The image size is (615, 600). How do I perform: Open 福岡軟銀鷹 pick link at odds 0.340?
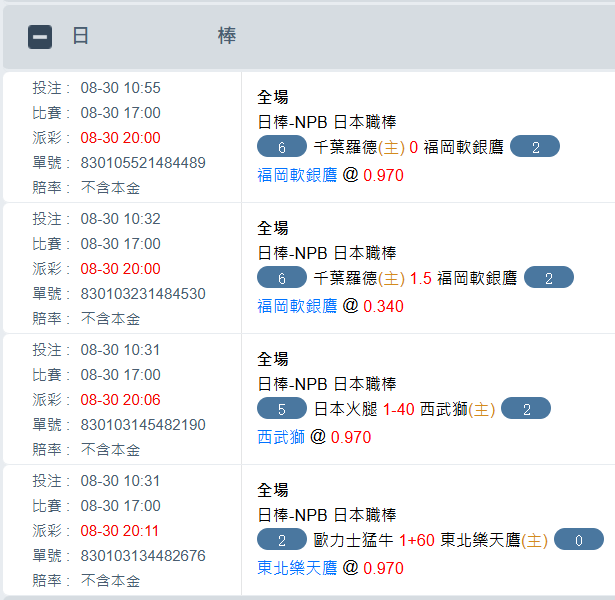tap(297, 306)
